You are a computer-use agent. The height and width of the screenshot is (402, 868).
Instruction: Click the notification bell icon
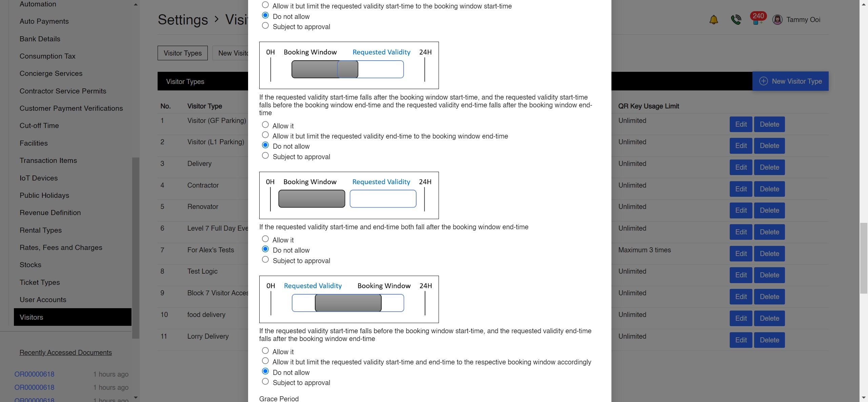(x=713, y=20)
